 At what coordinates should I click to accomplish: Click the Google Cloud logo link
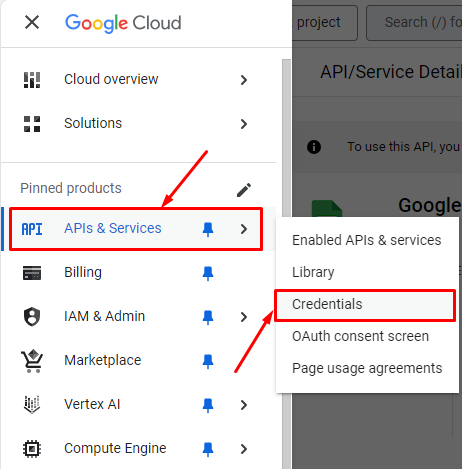coord(123,23)
